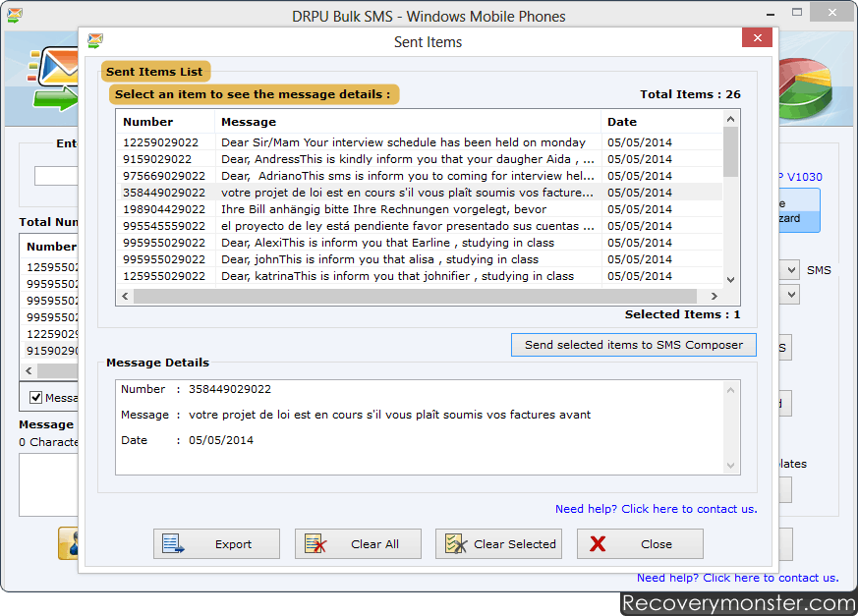Select row with number 125955029022
The width and height of the screenshot is (858, 616).
419,276
